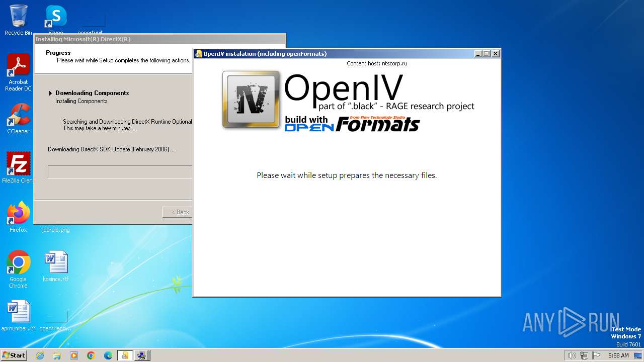Click the 'build with OpenFormats' logo
Screen dimensions: 644x362
point(352,124)
